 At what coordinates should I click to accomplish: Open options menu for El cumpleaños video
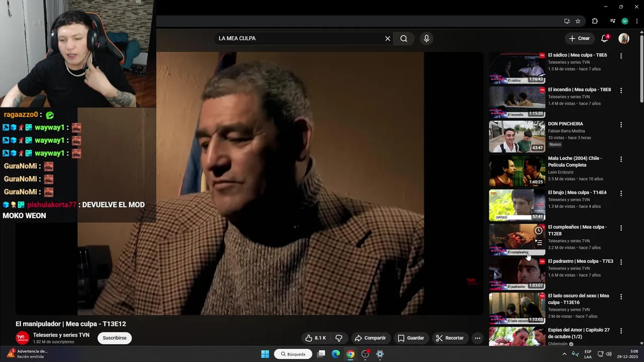pyautogui.click(x=621, y=228)
